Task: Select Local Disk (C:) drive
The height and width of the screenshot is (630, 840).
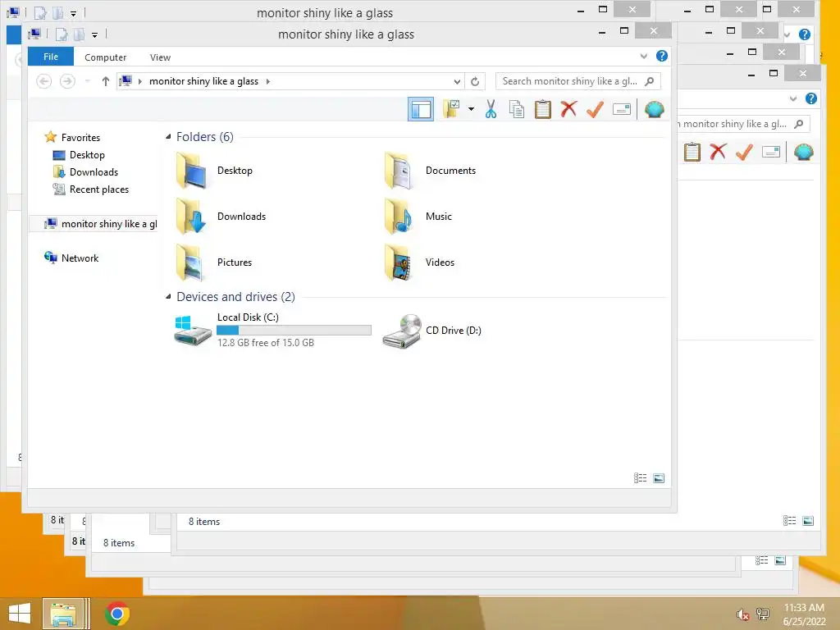Action: 272,330
